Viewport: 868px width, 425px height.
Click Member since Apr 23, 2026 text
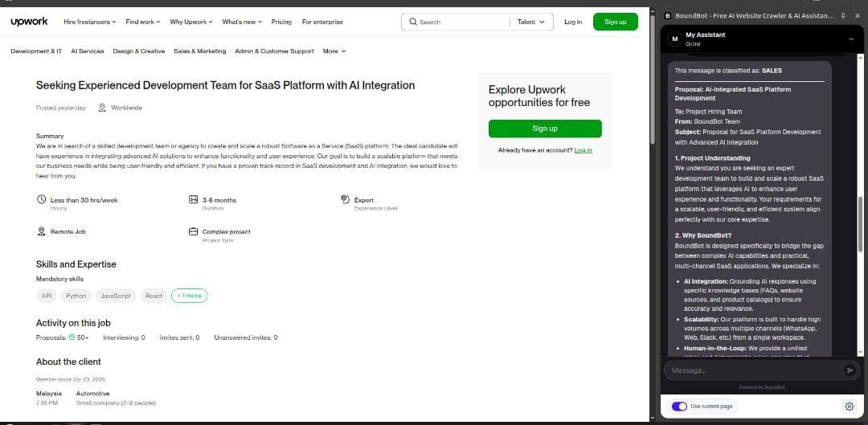point(71,380)
